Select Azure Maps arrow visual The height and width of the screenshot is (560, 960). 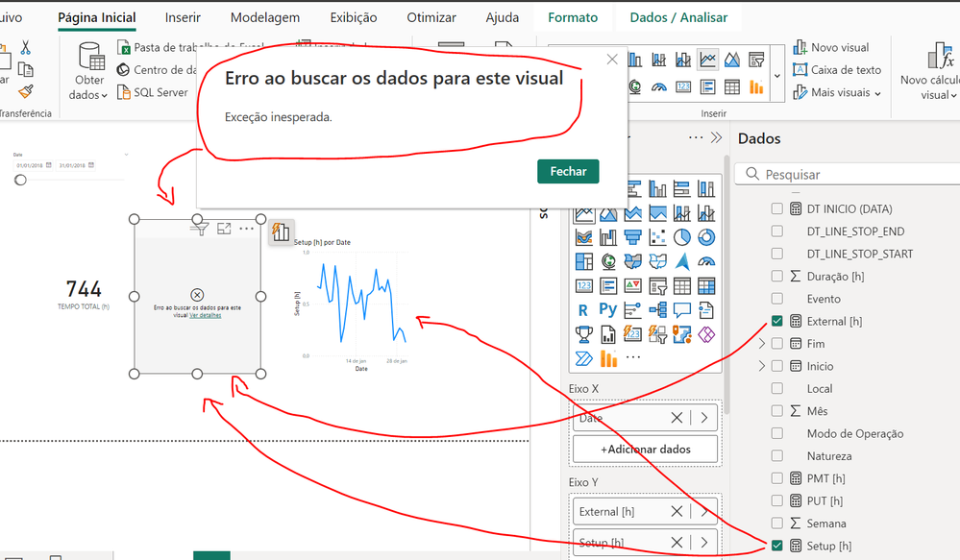[x=681, y=261]
